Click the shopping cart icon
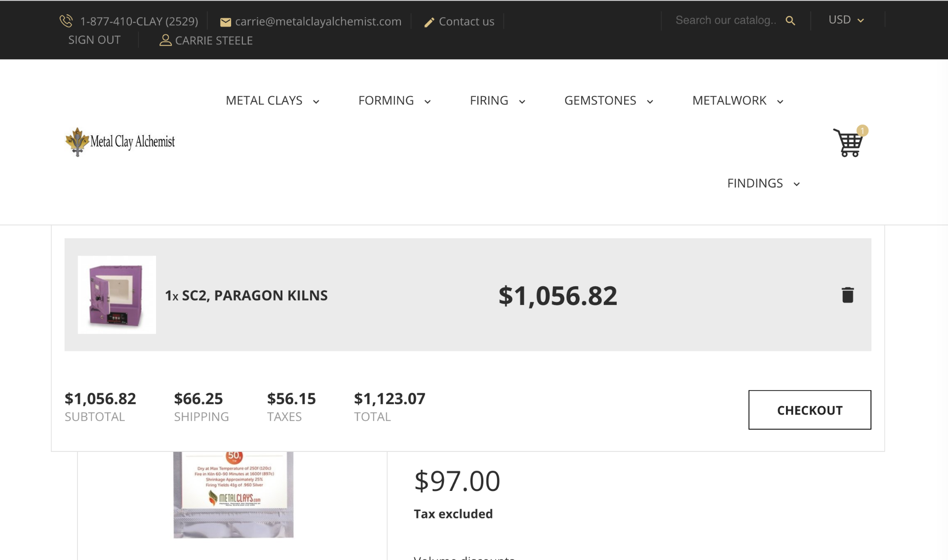948x560 pixels. pos(848,143)
